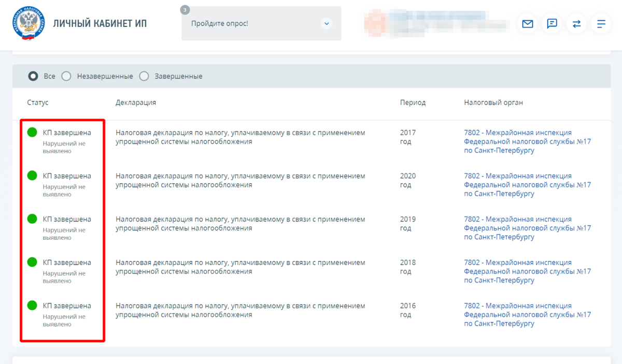The height and width of the screenshot is (364, 622).
Task: Open tax authority link for 2017 row
Action: [x=528, y=141]
